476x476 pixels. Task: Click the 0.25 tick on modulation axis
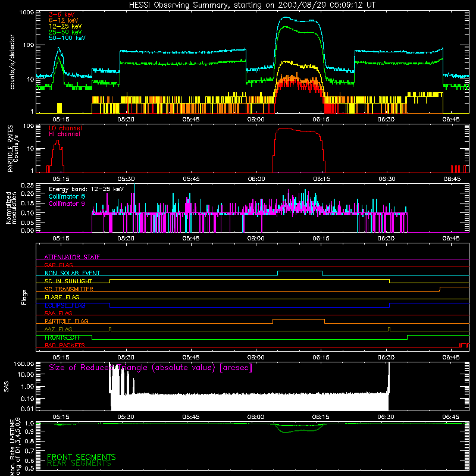27,185
